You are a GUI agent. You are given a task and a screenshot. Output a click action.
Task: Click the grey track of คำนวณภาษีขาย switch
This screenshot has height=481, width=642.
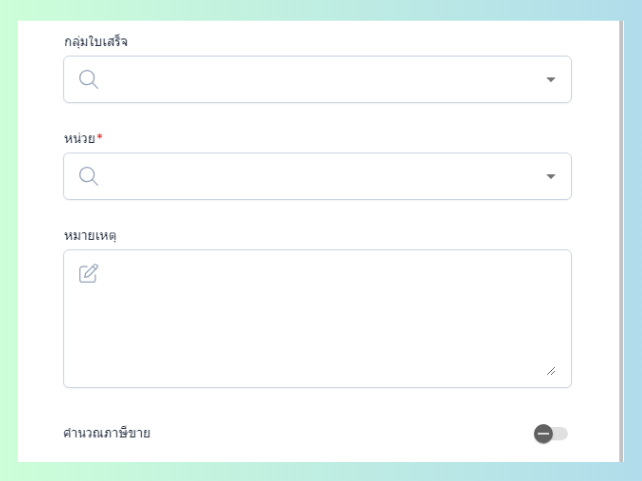point(561,433)
